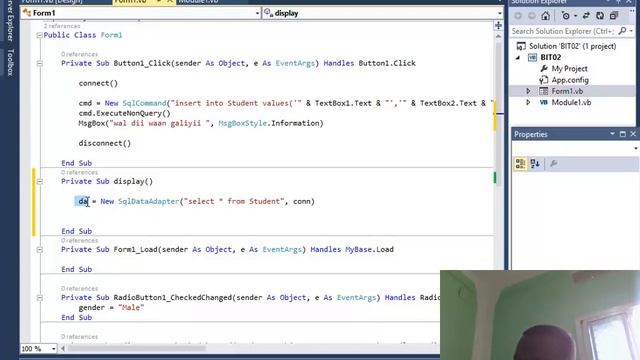Image resolution: width=640 pixels, height=360 pixels.
Task: Click the search magnifier icon in Solution Explorer
Action: [622, 31]
